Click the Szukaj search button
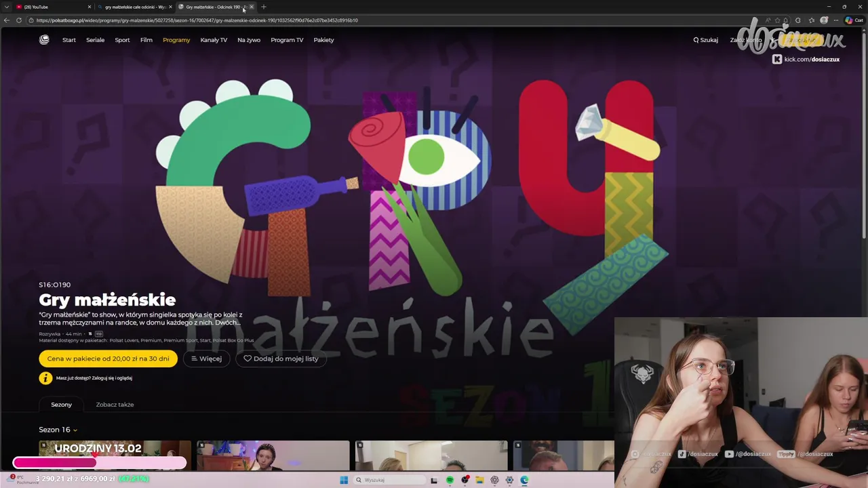The width and height of the screenshot is (868, 488). click(x=706, y=40)
